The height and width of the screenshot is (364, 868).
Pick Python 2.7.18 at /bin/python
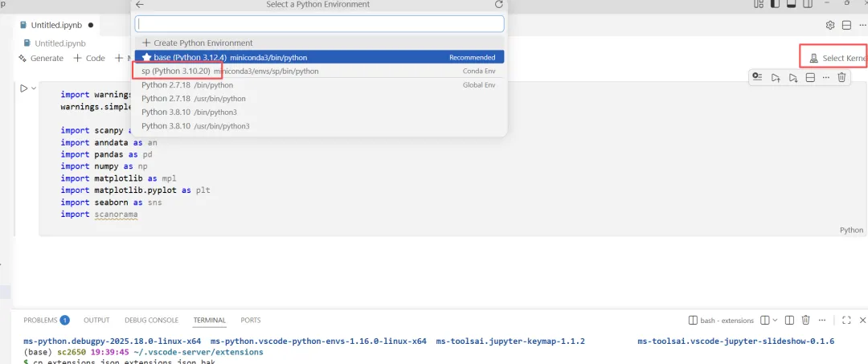coord(319,85)
